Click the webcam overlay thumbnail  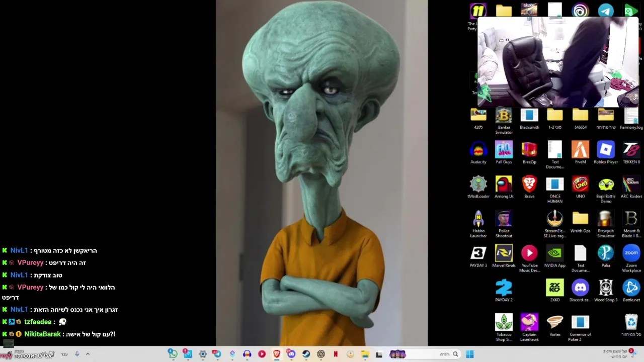click(x=558, y=62)
